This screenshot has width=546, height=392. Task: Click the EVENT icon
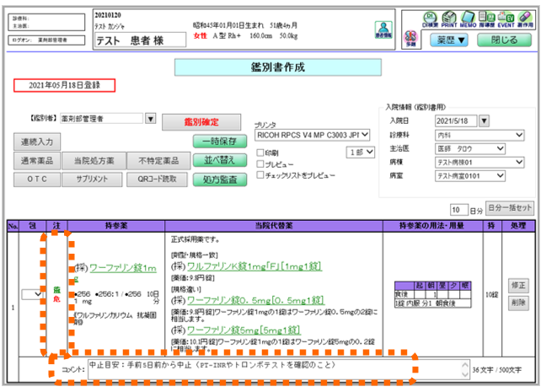(x=507, y=18)
